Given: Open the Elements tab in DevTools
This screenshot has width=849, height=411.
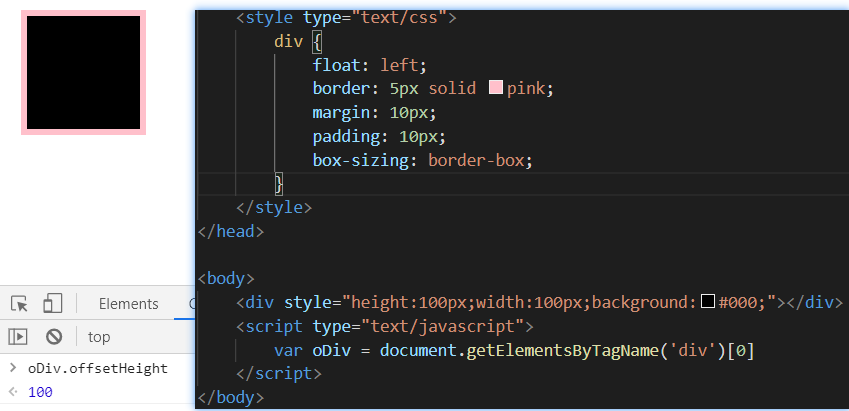Looking at the screenshot, I should click(x=128, y=304).
